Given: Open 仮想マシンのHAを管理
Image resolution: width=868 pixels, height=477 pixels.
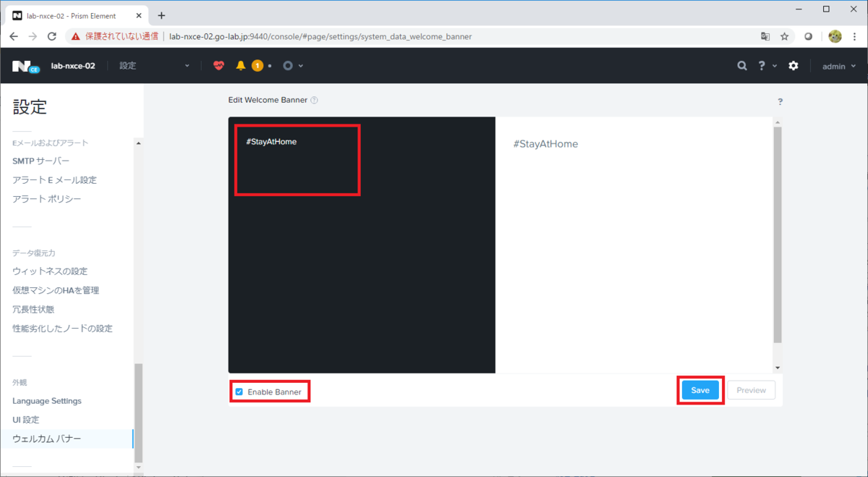Looking at the screenshot, I should click(x=56, y=290).
